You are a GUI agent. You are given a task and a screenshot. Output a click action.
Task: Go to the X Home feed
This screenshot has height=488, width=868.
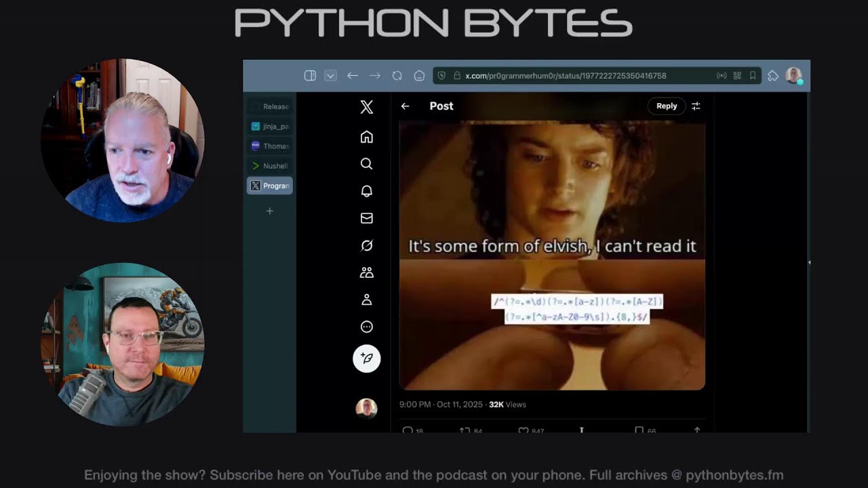[366, 137]
